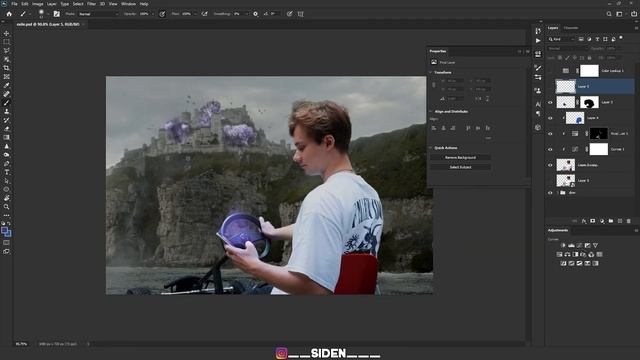Hide the bottom group folder layer
Viewport: 640px width, 360px height.
point(550,193)
